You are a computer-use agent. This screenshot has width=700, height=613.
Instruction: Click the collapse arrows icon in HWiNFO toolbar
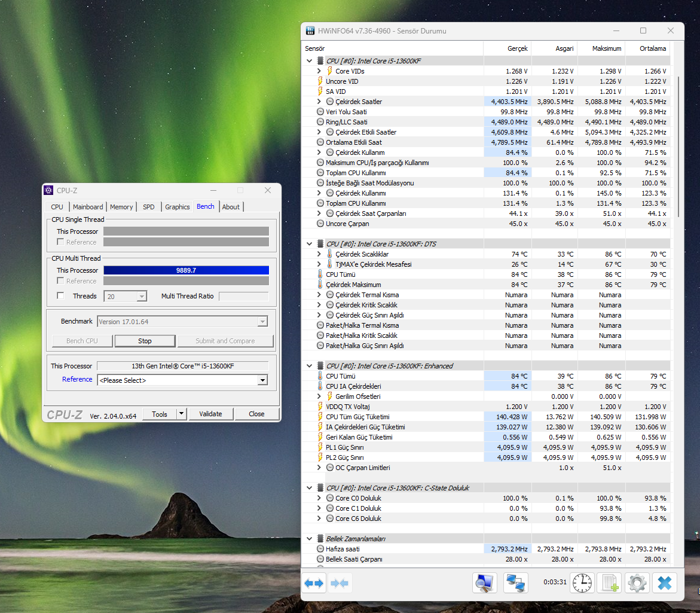[x=340, y=583]
